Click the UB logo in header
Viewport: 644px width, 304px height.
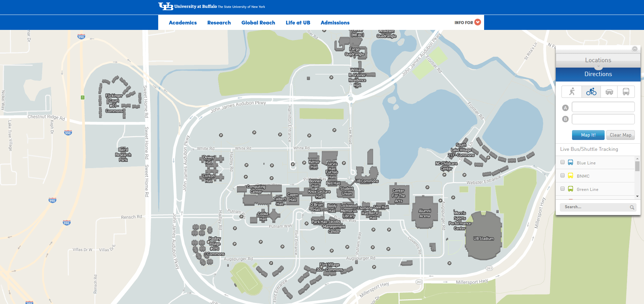[x=166, y=6]
